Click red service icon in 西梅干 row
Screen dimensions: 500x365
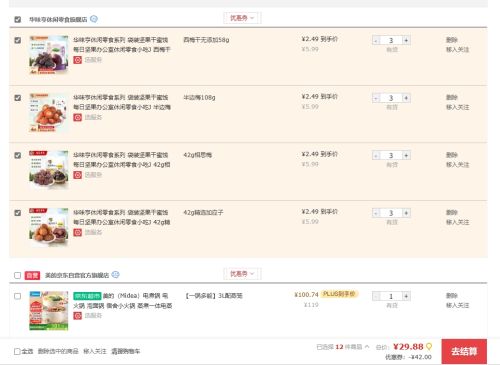(x=78, y=60)
